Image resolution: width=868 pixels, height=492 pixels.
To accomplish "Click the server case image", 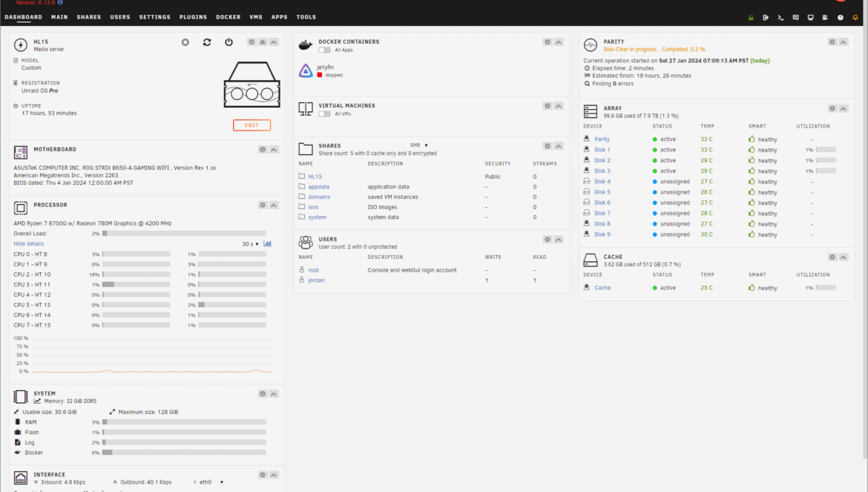I will (252, 85).
